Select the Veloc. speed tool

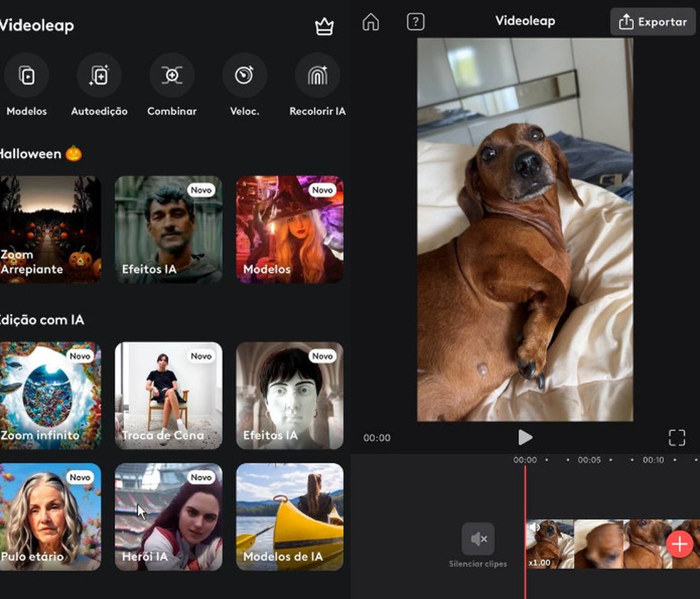click(x=244, y=75)
